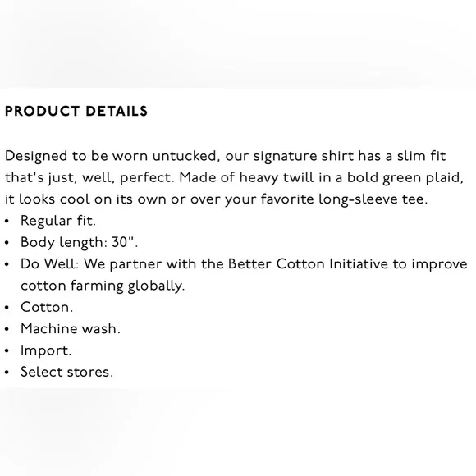Click the 'Import.' bullet item

tap(46, 350)
